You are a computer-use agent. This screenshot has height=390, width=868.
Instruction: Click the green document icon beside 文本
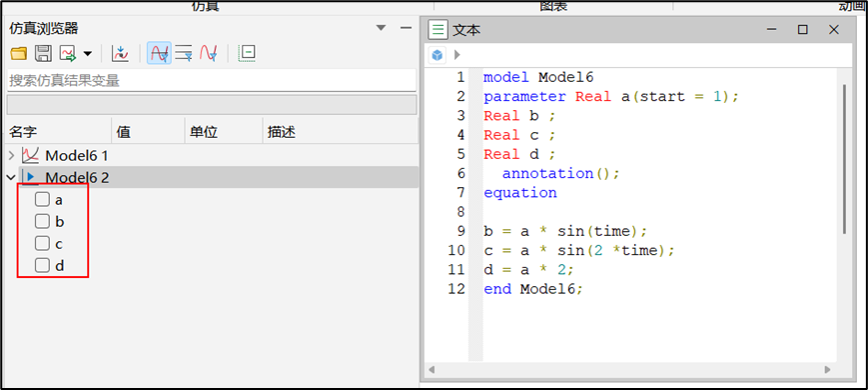click(x=438, y=30)
